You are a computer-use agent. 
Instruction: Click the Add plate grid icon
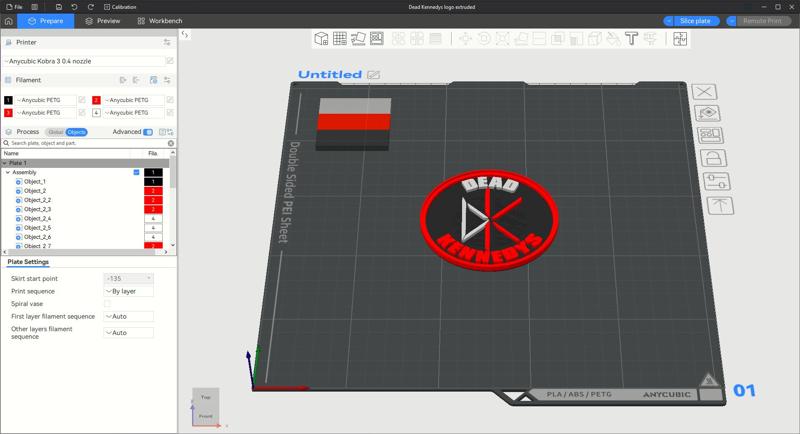[340, 39]
